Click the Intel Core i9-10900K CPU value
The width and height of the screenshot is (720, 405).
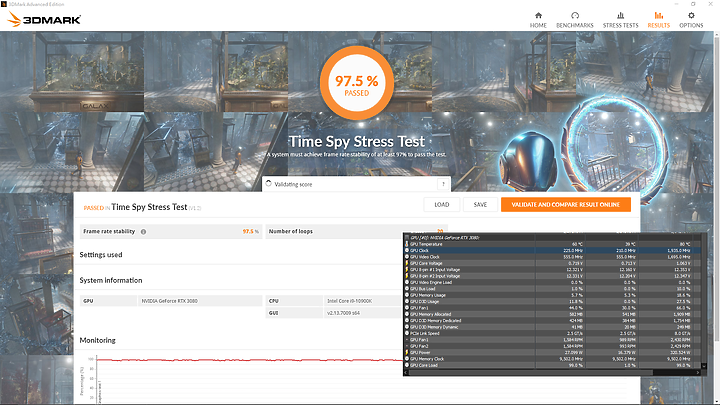click(349, 301)
